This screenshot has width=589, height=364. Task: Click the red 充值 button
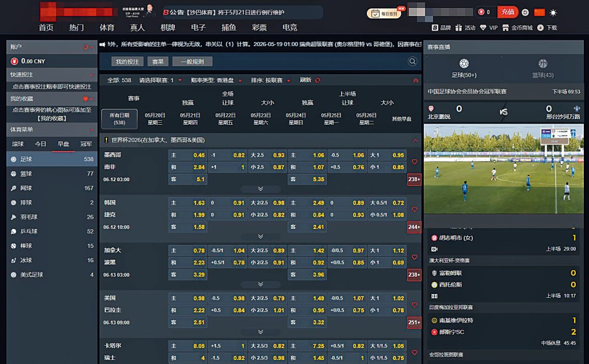507,12
